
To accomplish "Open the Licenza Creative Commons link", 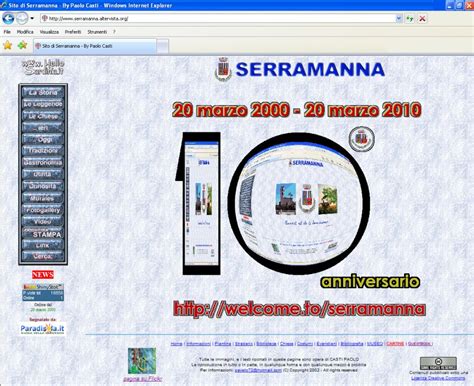I will pos(438,378).
